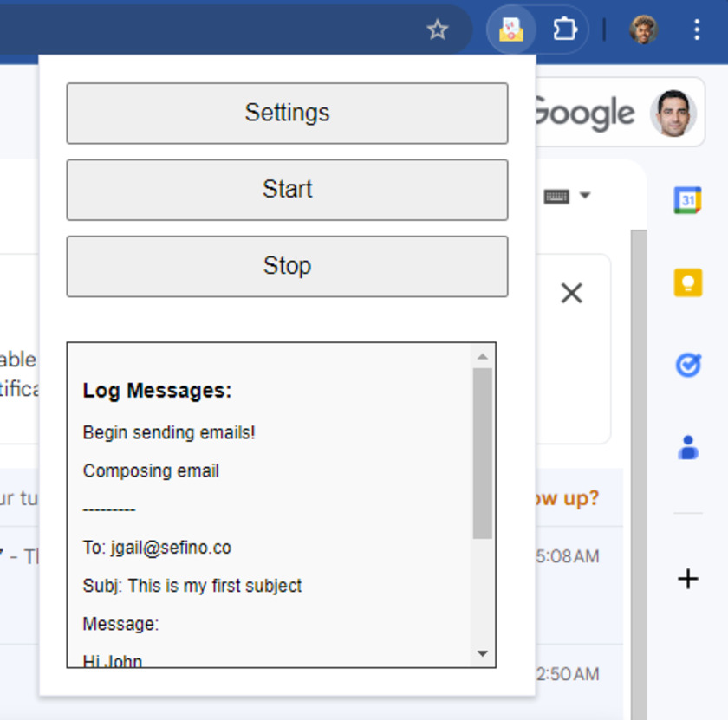Open the Chrome three-dot menu
Screen dimensions: 728x720
point(697,29)
